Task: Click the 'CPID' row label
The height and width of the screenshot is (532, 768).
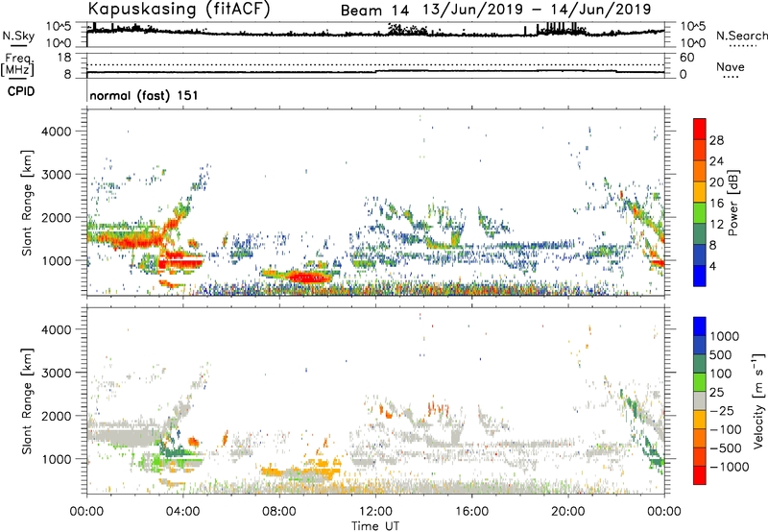Action: click(x=21, y=91)
